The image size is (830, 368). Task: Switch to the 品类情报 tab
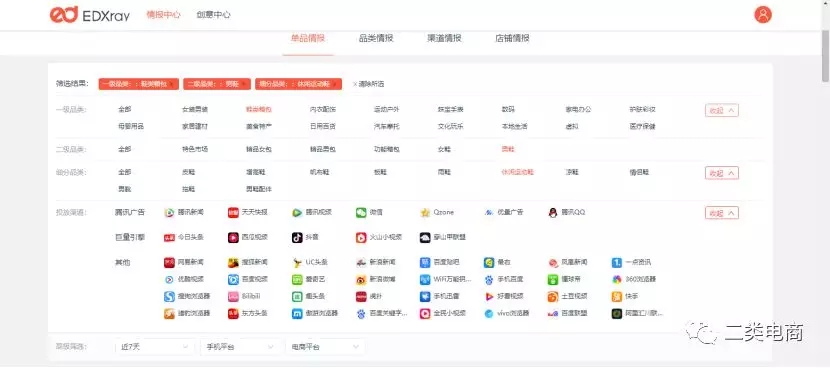click(x=376, y=38)
